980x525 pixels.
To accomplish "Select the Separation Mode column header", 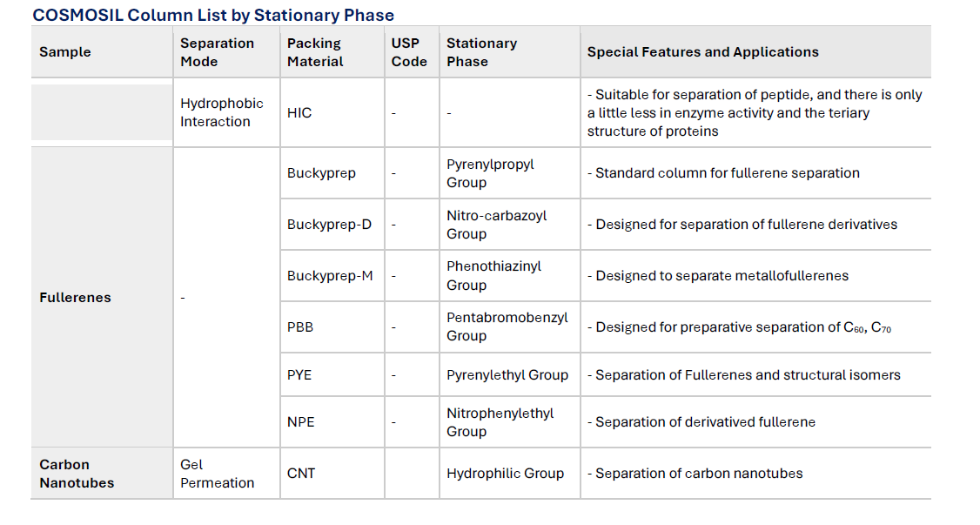I will (x=217, y=52).
